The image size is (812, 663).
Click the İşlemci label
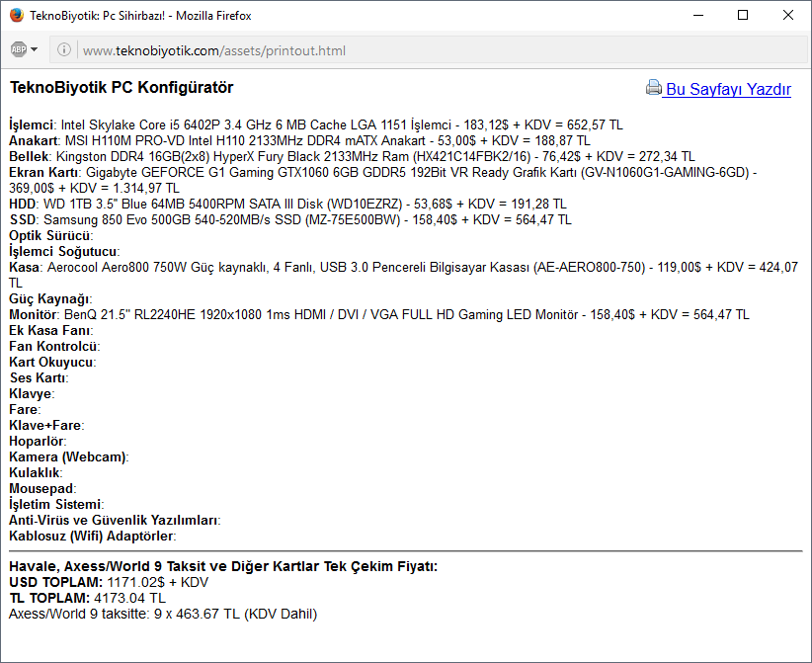pos(31,124)
